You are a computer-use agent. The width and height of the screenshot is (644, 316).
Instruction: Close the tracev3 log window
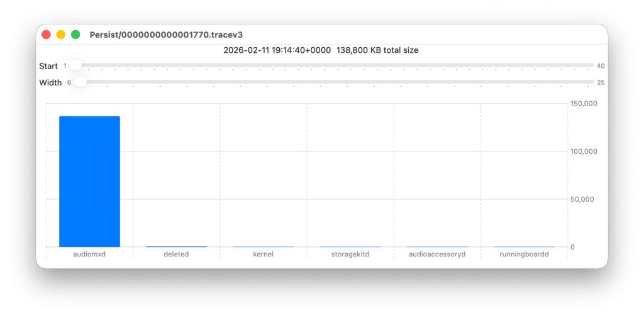coord(46,35)
